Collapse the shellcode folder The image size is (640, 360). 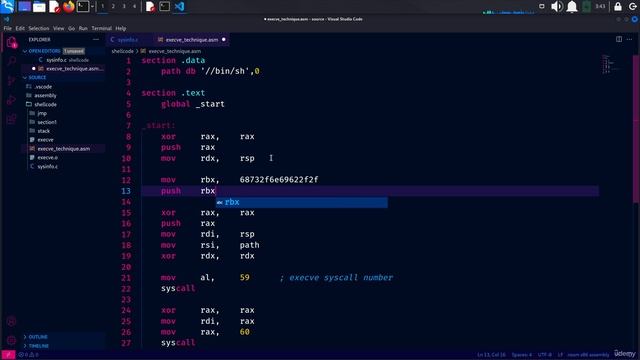click(45, 104)
